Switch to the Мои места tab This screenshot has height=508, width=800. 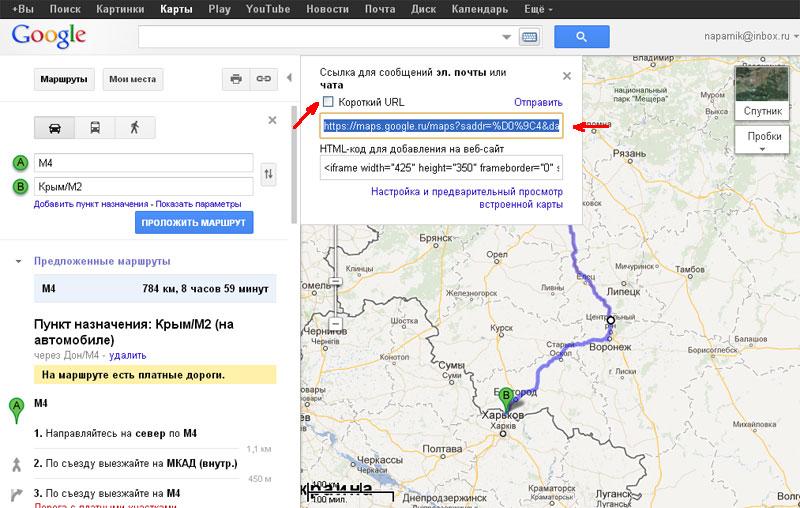click(132, 78)
